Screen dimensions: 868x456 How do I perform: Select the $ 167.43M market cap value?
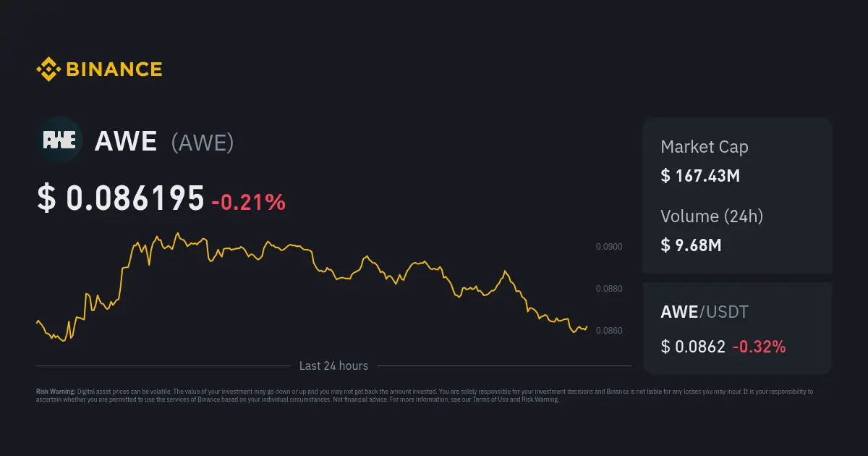(699, 175)
